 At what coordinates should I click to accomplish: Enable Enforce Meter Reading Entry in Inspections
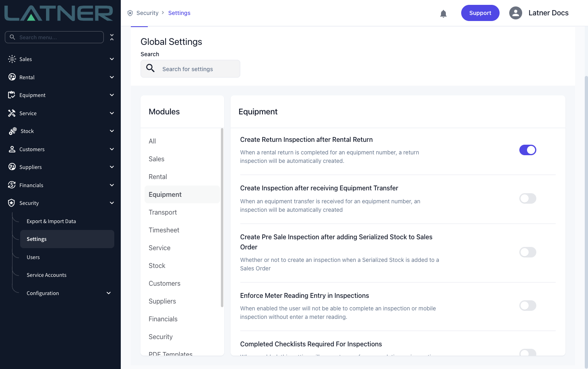(527, 306)
